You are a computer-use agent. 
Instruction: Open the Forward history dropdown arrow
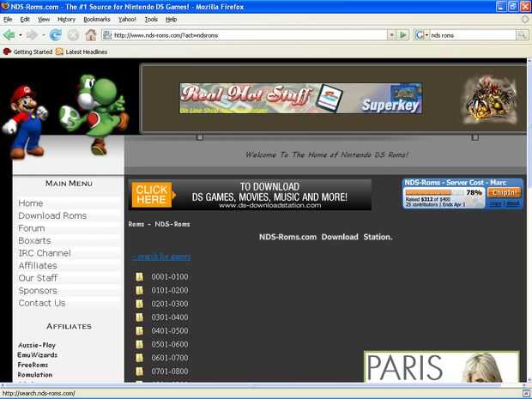[x=44, y=35]
